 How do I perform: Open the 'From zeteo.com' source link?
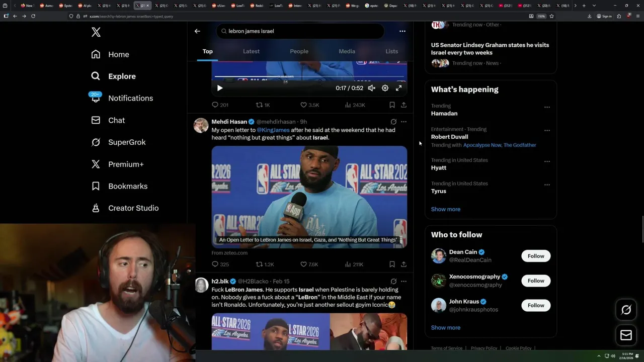(229, 253)
